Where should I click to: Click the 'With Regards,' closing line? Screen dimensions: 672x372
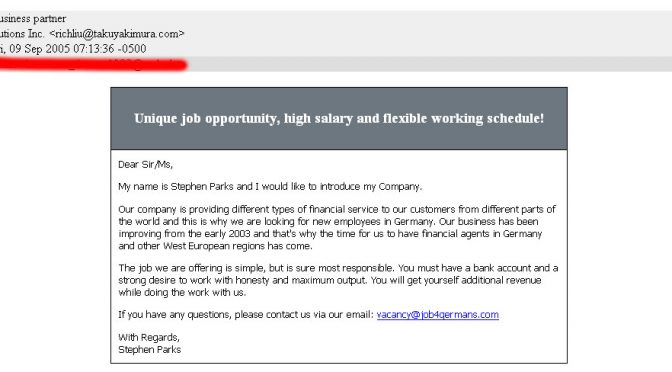click(149, 337)
